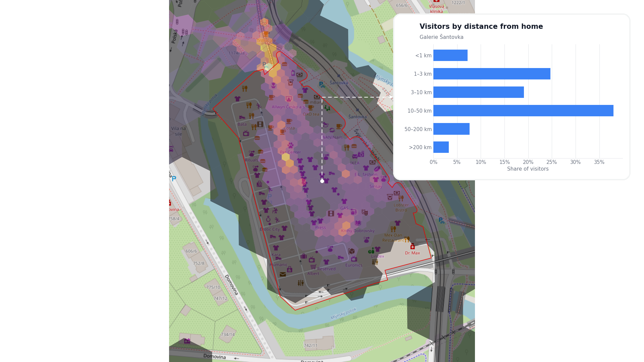
Task: Click the Erotic City store label
Action: tap(270, 230)
